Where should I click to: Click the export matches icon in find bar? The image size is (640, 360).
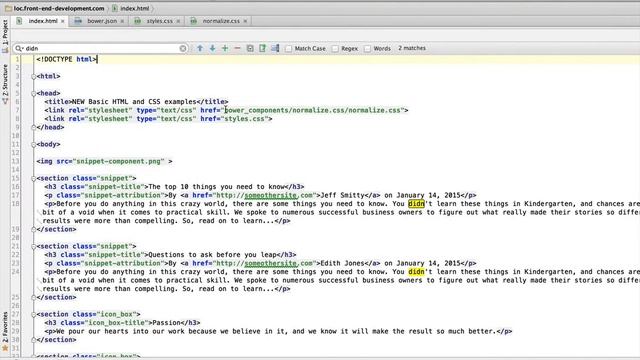click(x=262, y=48)
